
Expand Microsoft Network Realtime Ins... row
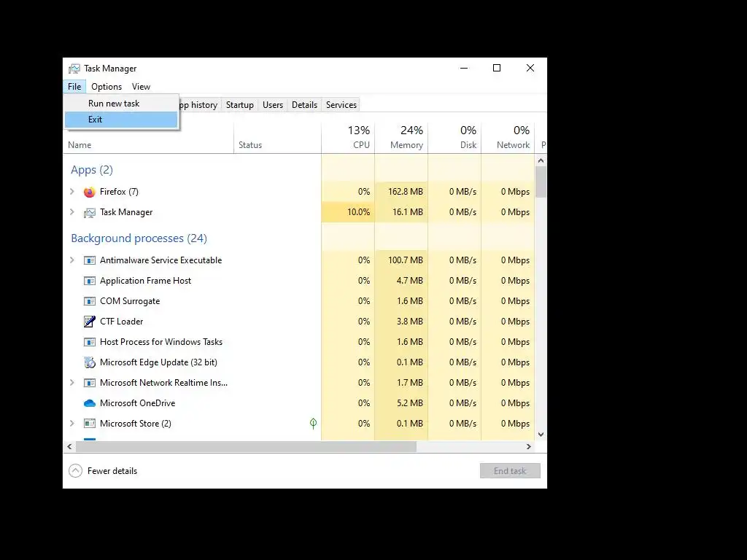(72, 382)
